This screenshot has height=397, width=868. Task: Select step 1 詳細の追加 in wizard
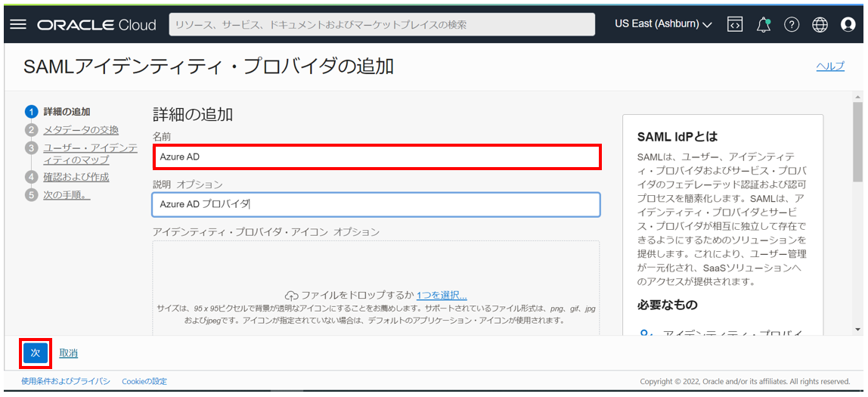pos(67,112)
